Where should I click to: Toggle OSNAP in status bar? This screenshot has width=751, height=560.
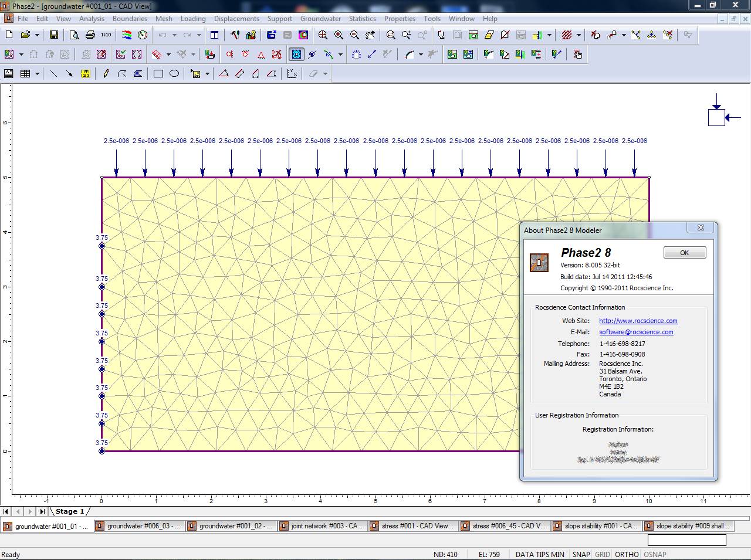point(655,554)
